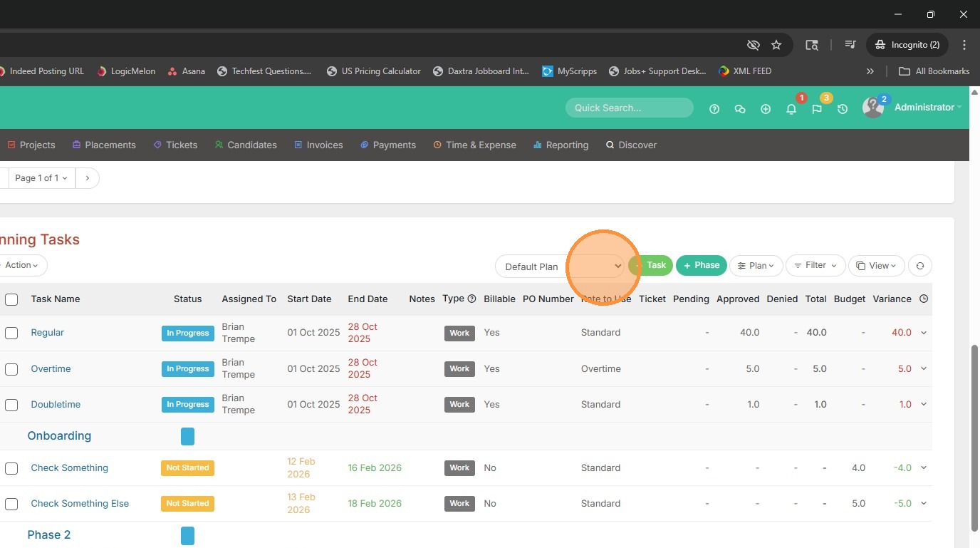The image size is (980, 548).
Task: Click the Incognito (2) button
Action: point(907,45)
